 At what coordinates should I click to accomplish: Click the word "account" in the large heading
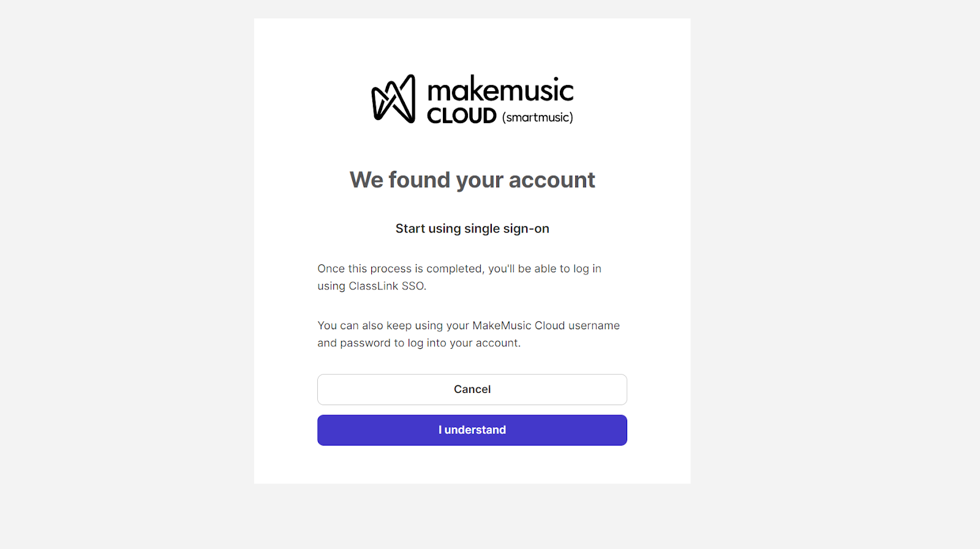pyautogui.click(x=552, y=180)
